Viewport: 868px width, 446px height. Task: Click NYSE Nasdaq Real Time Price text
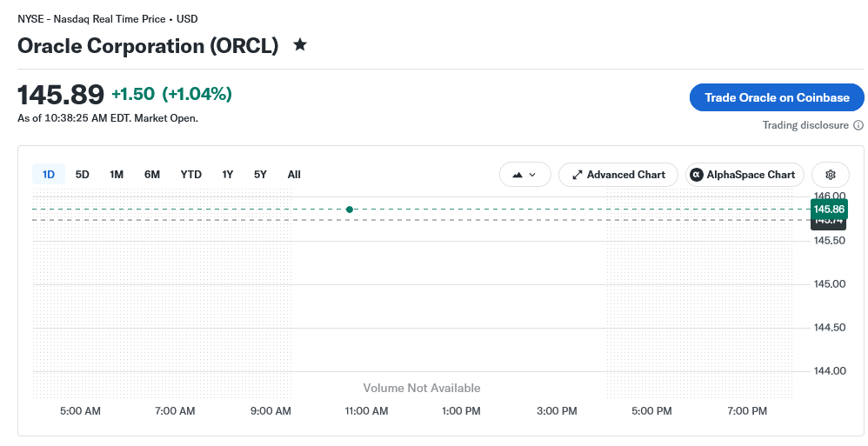tap(107, 19)
